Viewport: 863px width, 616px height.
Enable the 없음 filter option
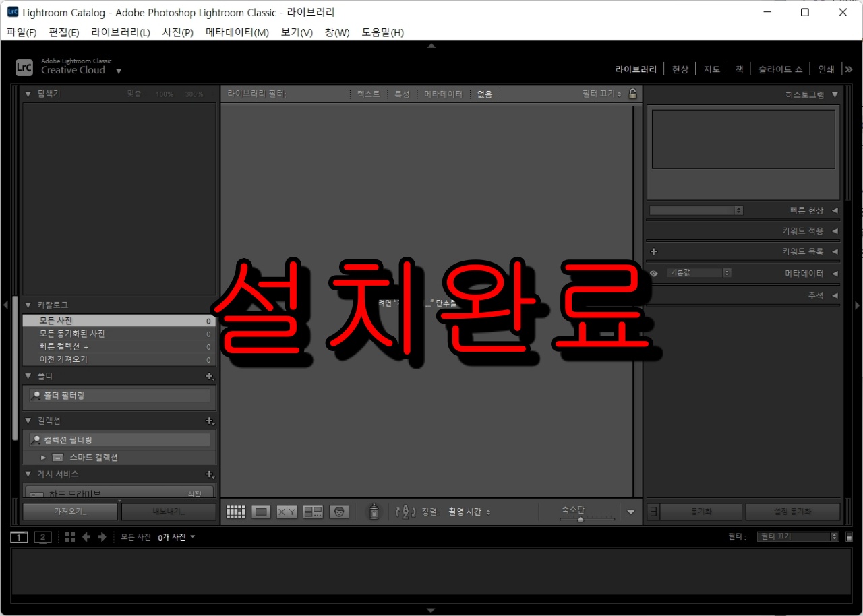(x=485, y=94)
